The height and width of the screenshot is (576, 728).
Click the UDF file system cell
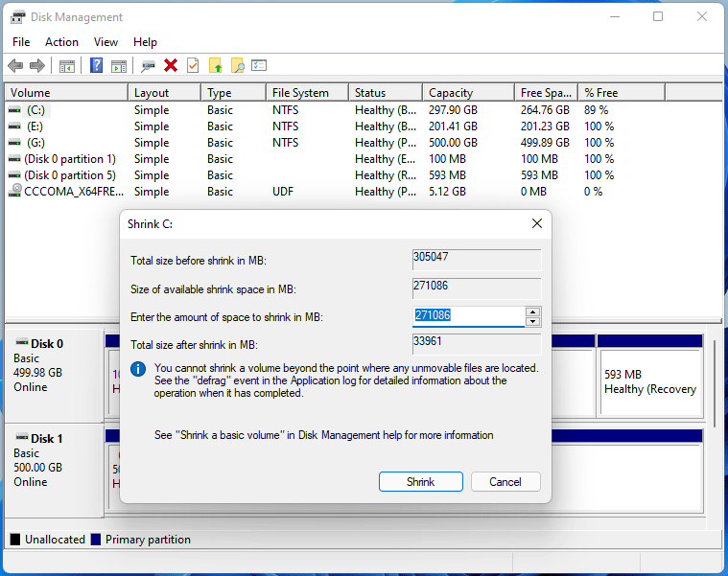(x=283, y=192)
